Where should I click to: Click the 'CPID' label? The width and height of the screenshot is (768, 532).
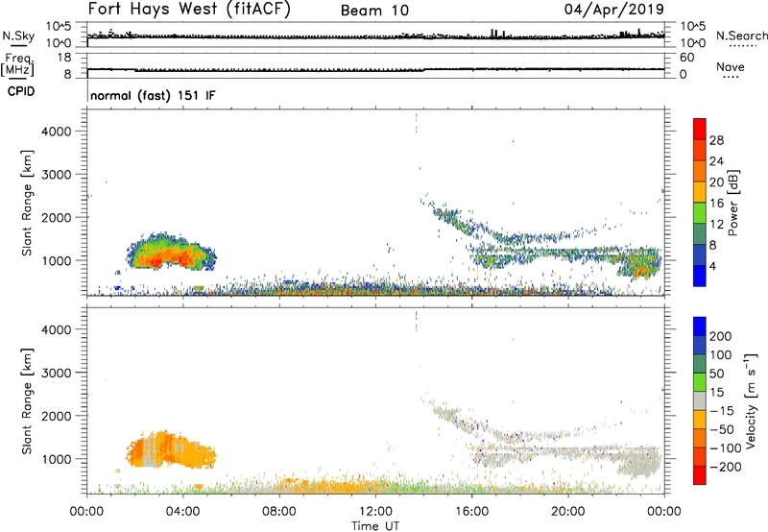21,91
